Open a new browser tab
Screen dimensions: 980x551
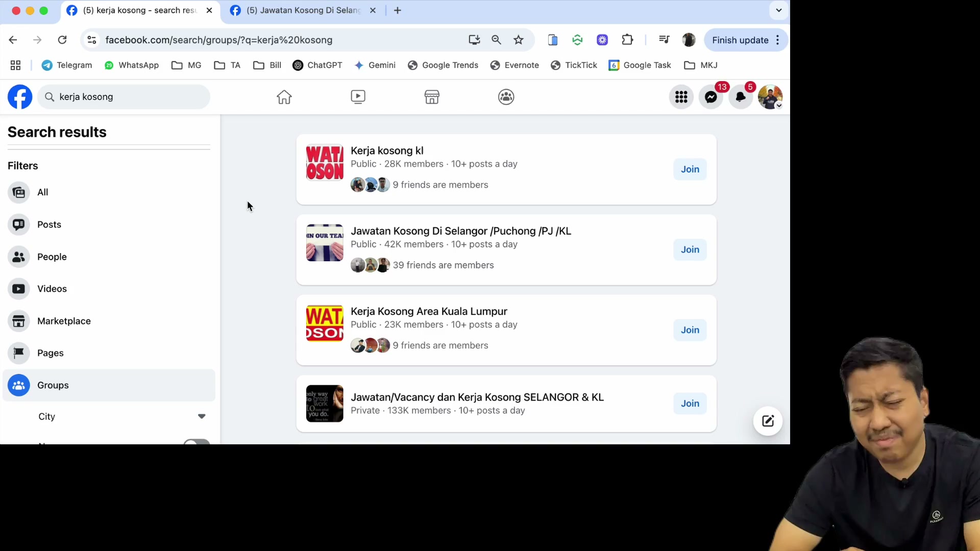[x=398, y=10]
